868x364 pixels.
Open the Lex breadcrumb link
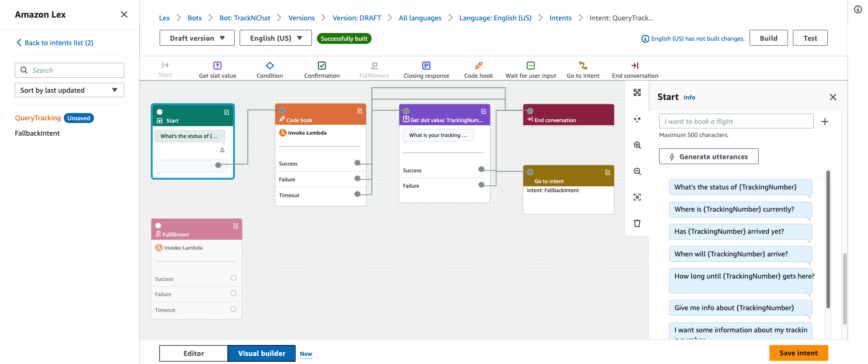165,18
